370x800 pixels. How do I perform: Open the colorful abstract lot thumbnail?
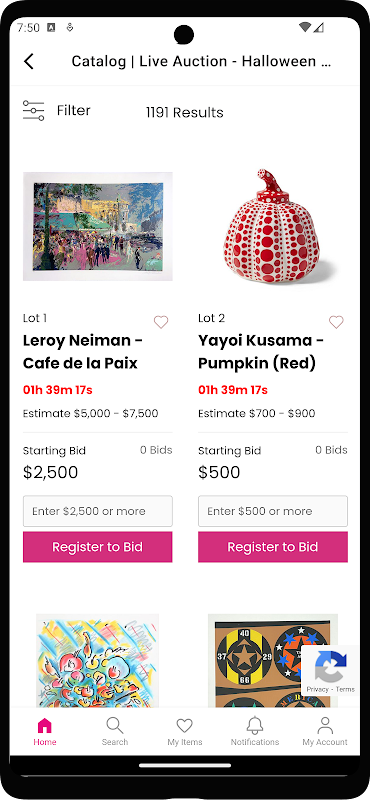(x=97, y=660)
